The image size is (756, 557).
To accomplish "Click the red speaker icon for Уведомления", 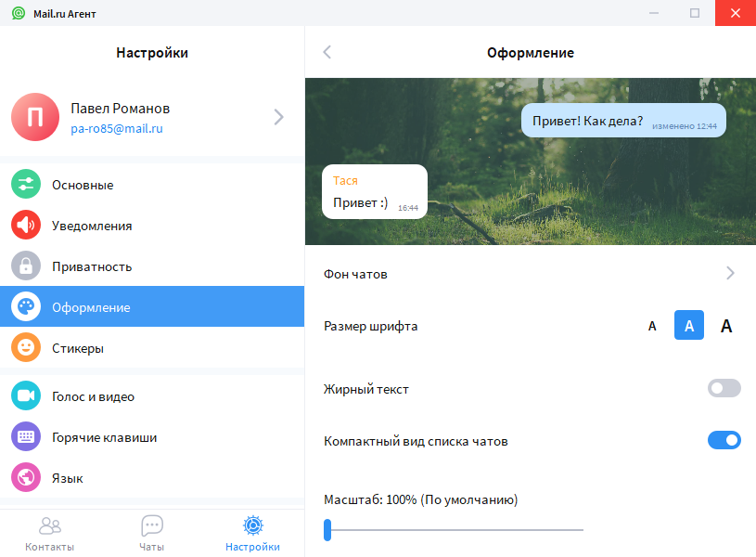I will click(26, 225).
